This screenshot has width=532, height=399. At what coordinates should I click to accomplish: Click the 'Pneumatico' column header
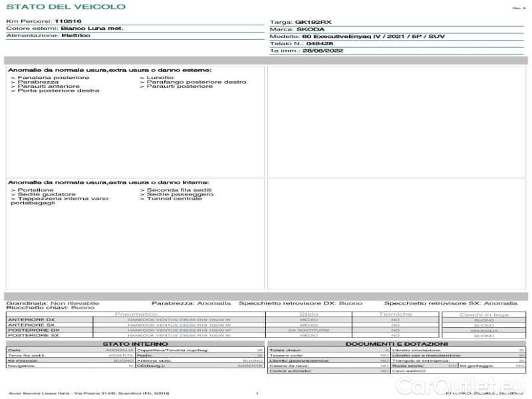tap(136, 315)
